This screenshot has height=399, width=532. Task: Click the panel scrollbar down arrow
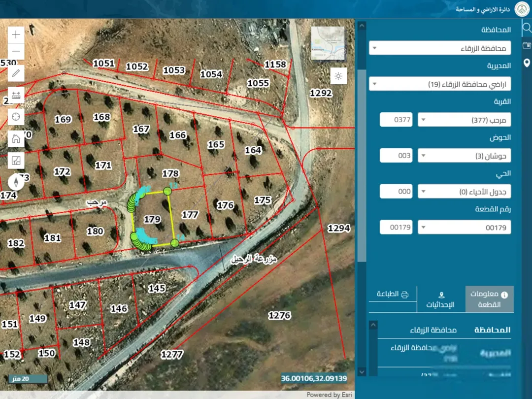pos(362,371)
